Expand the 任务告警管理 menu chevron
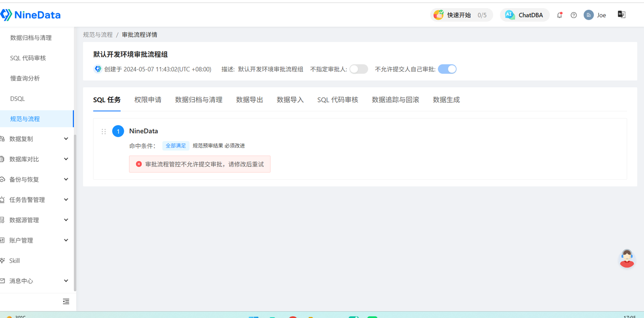 click(66, 200)
